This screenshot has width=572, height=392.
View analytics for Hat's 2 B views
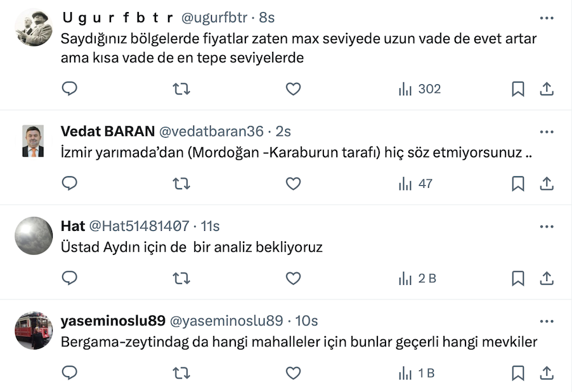pyautogui.click(x=417, y=278)
